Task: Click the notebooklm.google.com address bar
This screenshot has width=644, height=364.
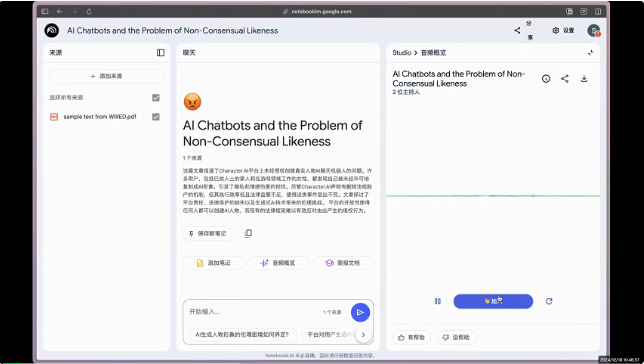Action: pyautogui.click(x=317, y=12)
